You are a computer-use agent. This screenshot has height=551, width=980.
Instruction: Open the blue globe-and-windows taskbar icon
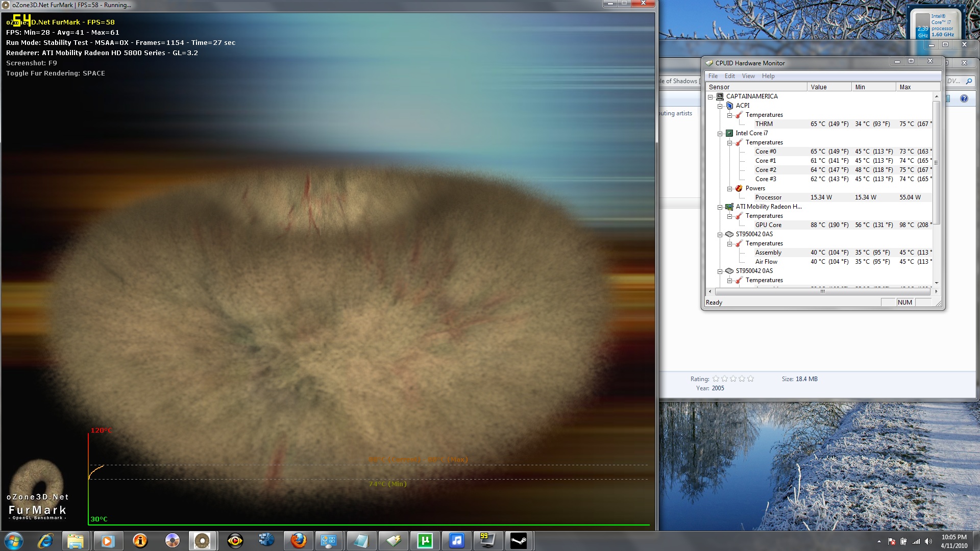click(x=266, y=541)
